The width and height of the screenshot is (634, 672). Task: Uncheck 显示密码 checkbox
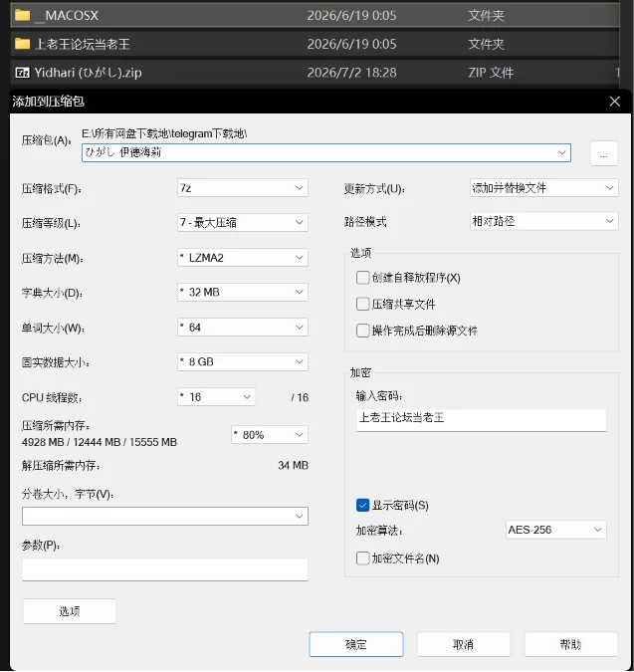(363, 506)
